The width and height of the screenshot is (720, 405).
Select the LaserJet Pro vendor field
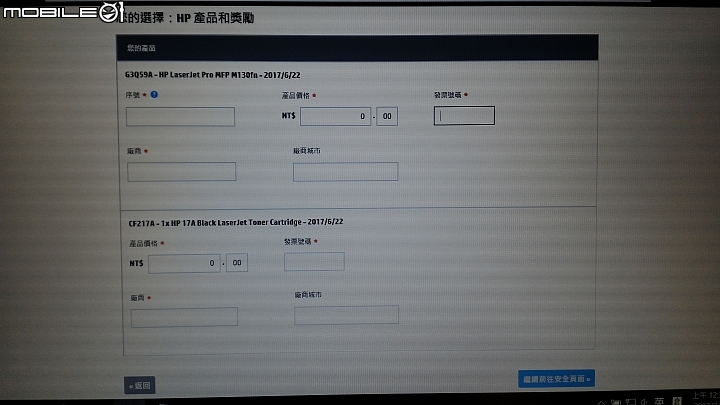pos(181,171)
